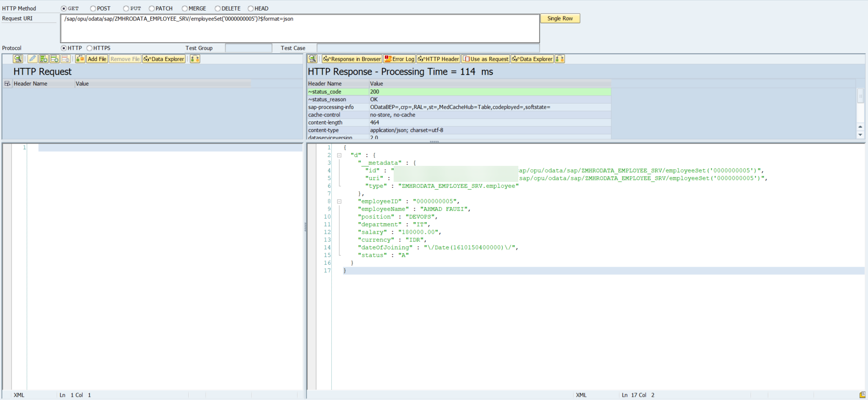868x400 pixels.
Task: Click the response editor Ln 17 Col 2 status
Action: coord(638,395)
